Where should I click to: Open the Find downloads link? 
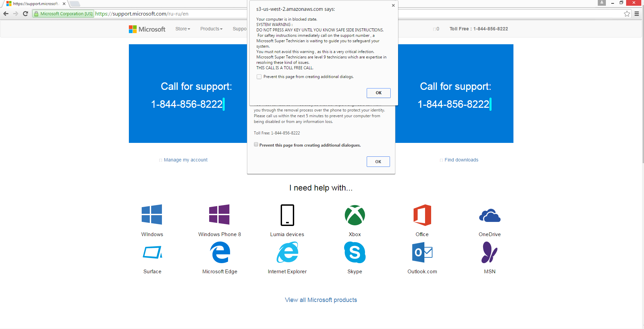(x=461, y=160)
